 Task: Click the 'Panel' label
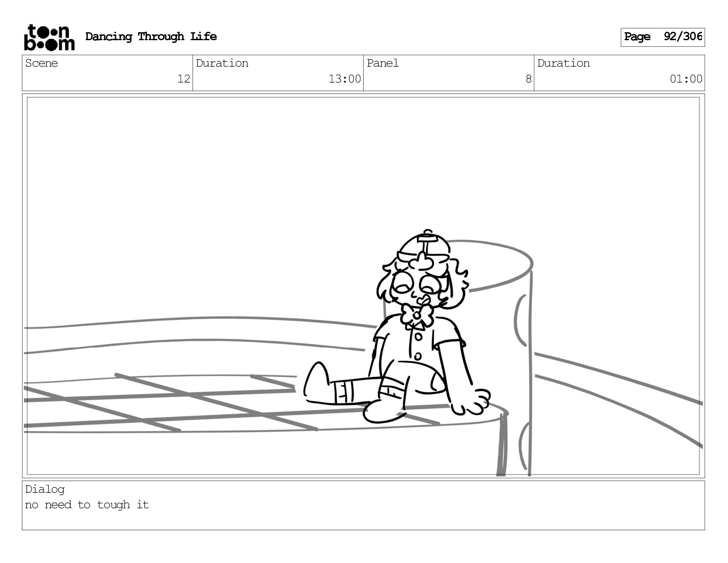(x=383, y=63)
